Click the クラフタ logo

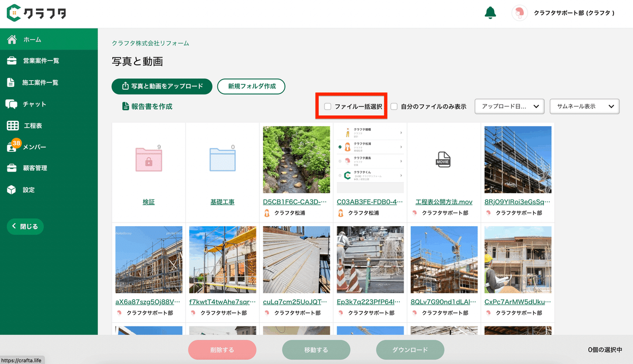click(36, 13)
